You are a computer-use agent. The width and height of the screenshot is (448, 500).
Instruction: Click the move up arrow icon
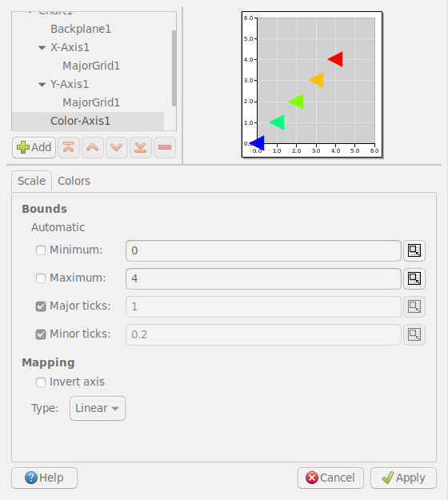(93, 147)
